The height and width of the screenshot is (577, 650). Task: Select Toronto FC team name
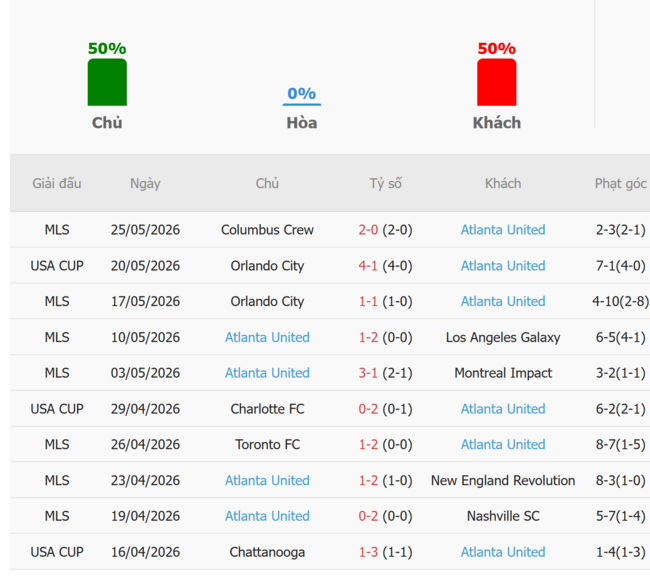[x=267, y=444]
